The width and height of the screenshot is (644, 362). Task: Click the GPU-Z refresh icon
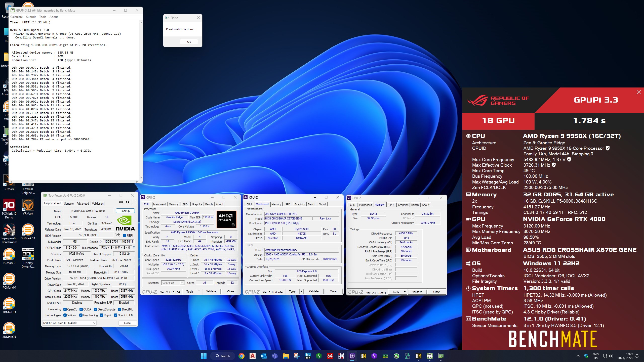tap(127, 202)
